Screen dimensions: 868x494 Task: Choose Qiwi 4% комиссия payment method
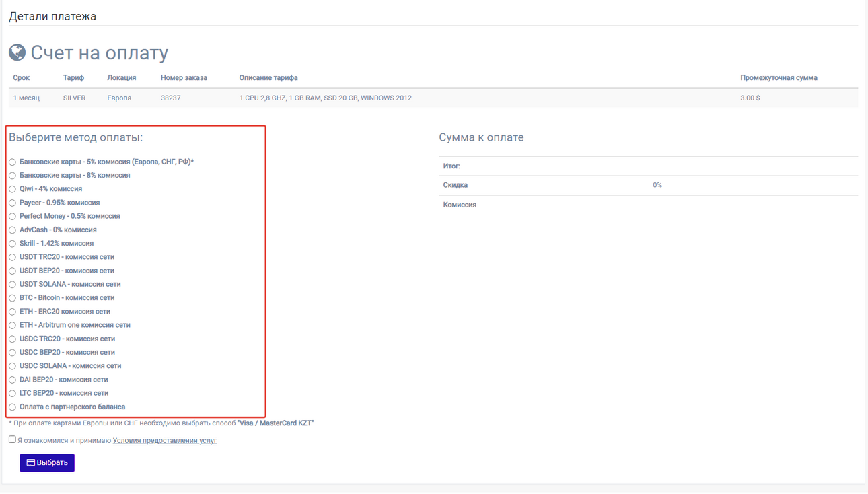coord(12,189)
